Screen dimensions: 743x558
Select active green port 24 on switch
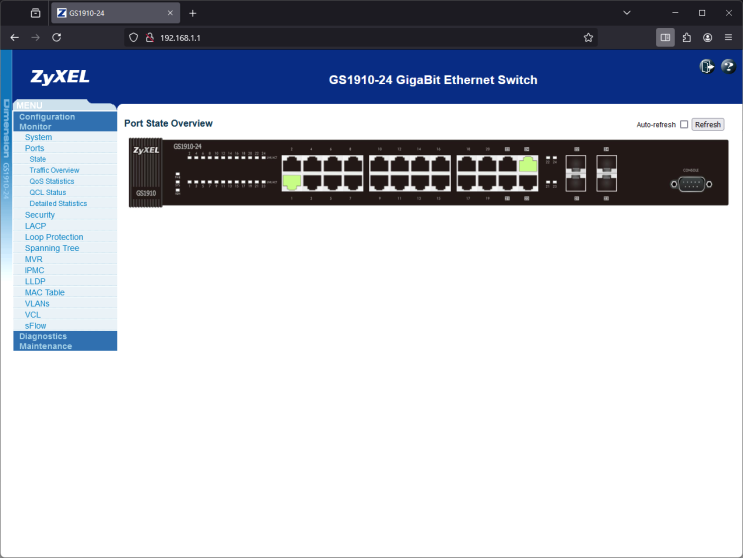point(528,164)
